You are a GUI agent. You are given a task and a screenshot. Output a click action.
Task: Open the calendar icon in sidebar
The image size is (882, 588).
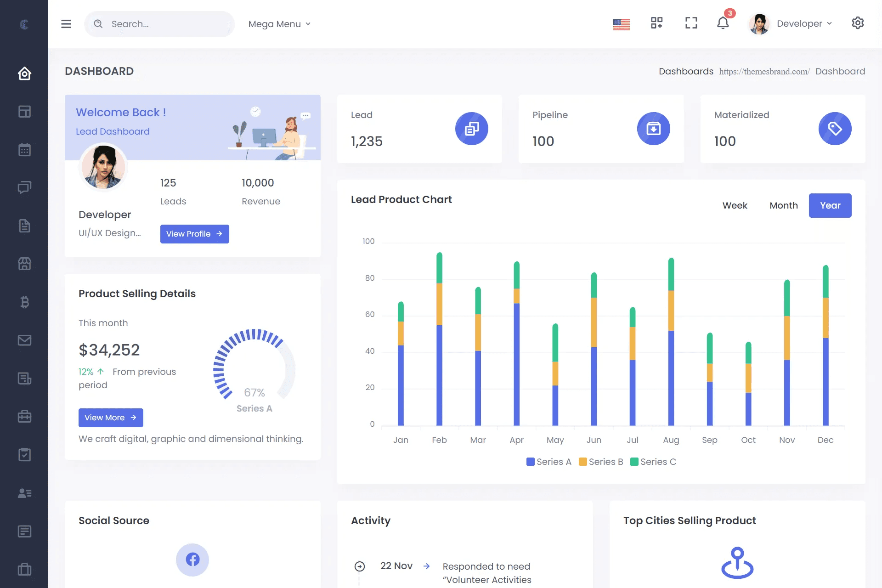[24, 150]
